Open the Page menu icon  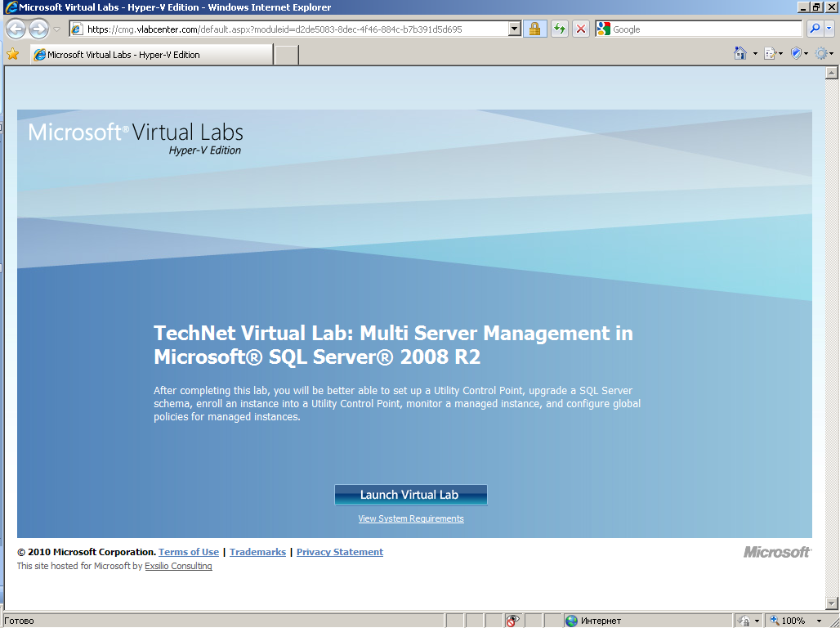pos(771,54)
